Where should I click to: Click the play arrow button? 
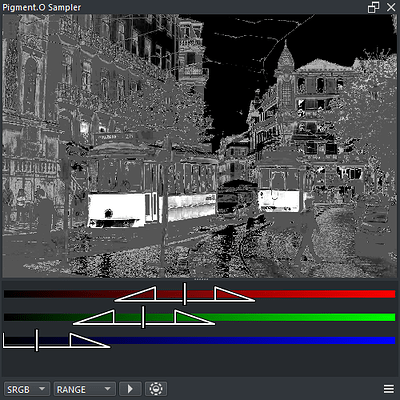130,389
